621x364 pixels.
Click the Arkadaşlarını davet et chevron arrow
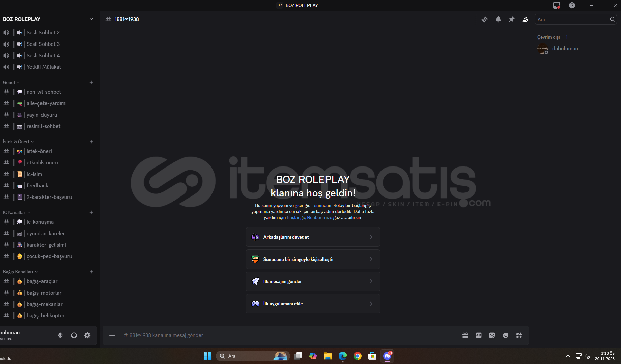pyautogui.click(x=371, y=237)
